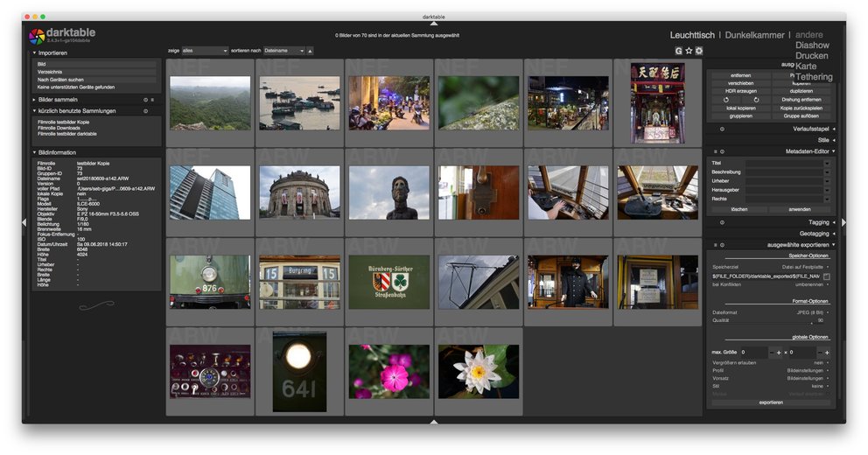Click the HDR erzeugen button

click(740, 91)
